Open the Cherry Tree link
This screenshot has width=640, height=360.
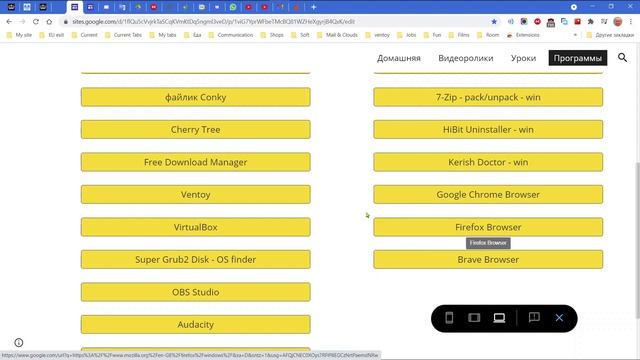tap(196, 129)
